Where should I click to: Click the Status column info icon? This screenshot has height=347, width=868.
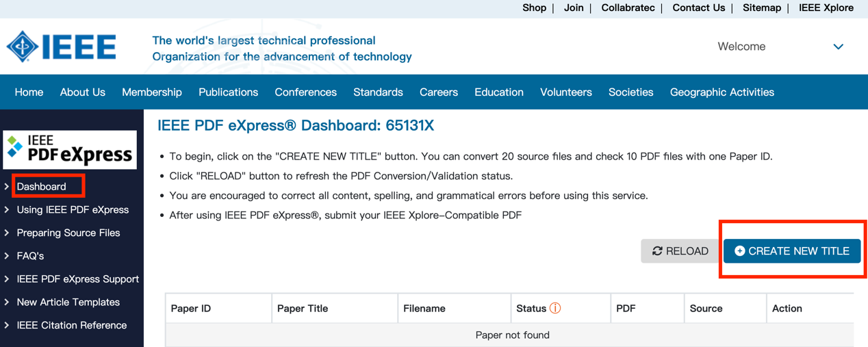pyautogui.click(x=555, y=308)
